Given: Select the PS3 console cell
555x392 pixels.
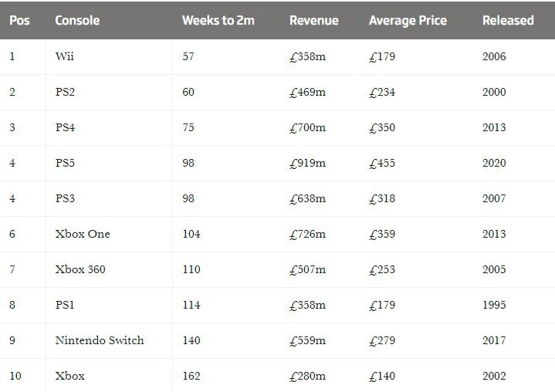Looking at the screenshot, I should click(x=65, y=198).
